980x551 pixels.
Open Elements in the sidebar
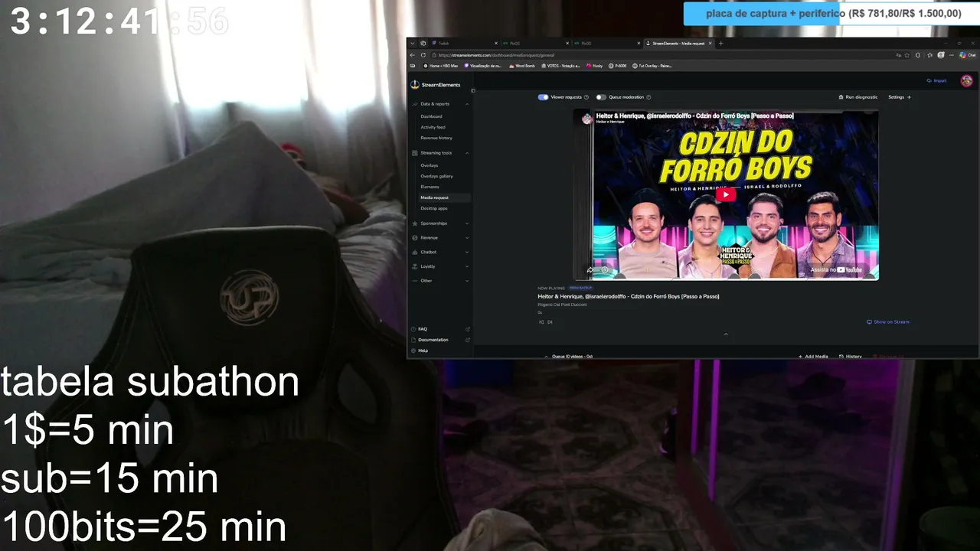point(430,187)
